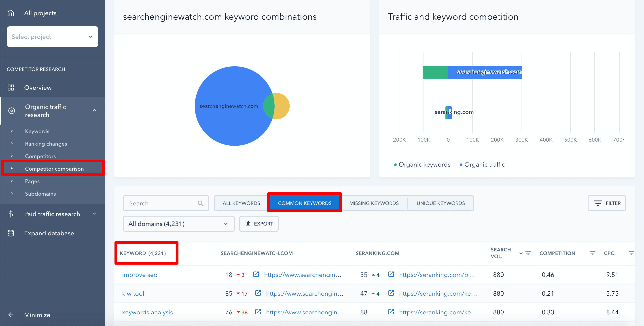The image size is (644, 326).
Task: Click seranking.com/bl… URL in improve seo row
Action: (437, 275)
